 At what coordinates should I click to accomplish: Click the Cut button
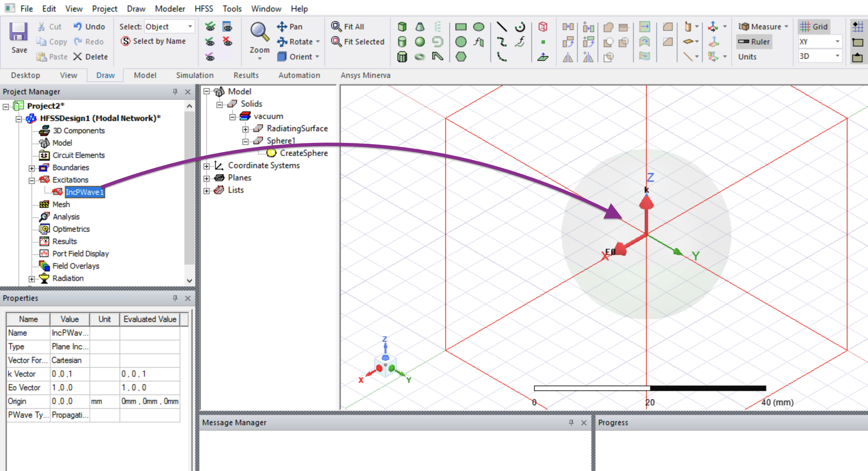point(50,26)
